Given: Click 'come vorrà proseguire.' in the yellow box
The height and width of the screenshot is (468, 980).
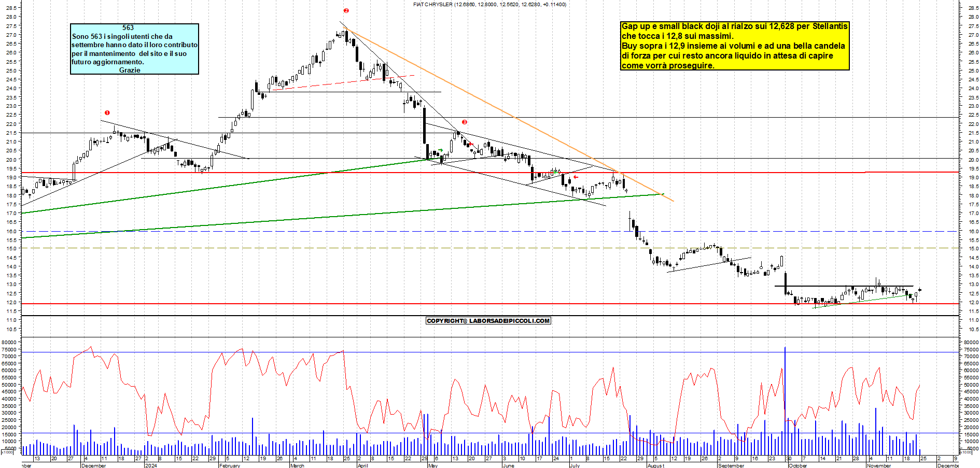Looking at the screenshot, I should (668, 65).
